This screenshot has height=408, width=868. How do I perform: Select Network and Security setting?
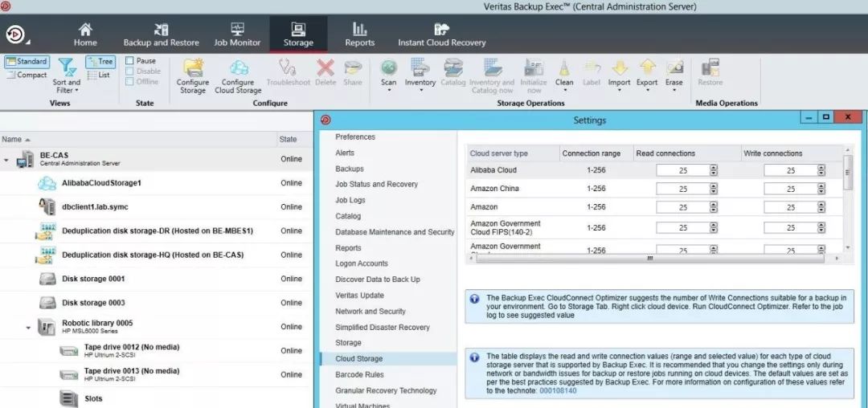click(371, 312)
